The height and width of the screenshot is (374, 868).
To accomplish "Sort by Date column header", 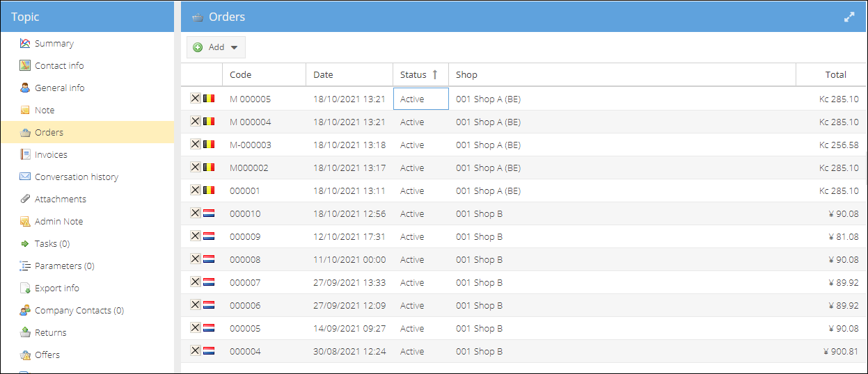I will (349, 74).
